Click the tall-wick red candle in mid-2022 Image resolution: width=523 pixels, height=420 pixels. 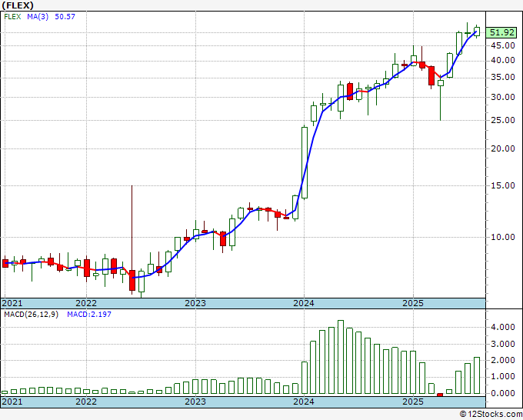pos(132,280)
